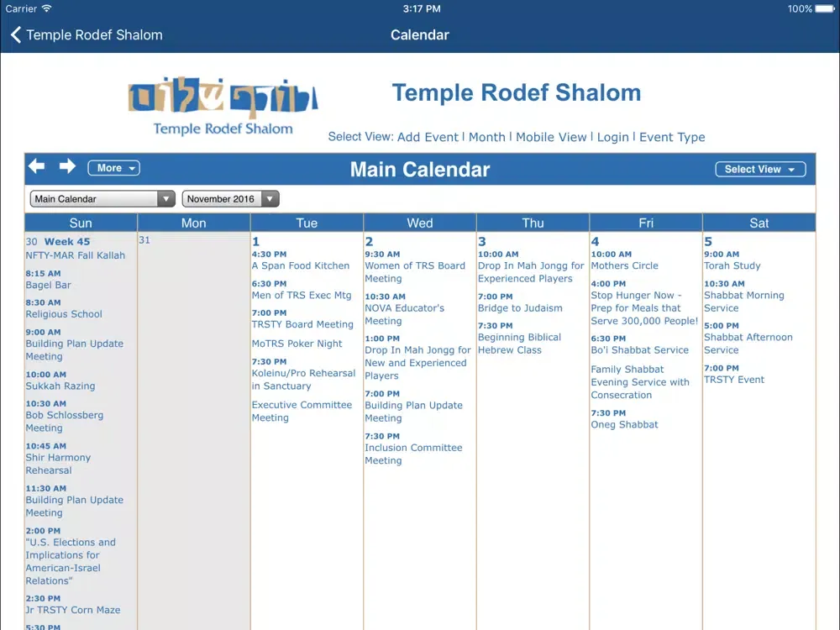Open the Torah Study event

(732, 265)
